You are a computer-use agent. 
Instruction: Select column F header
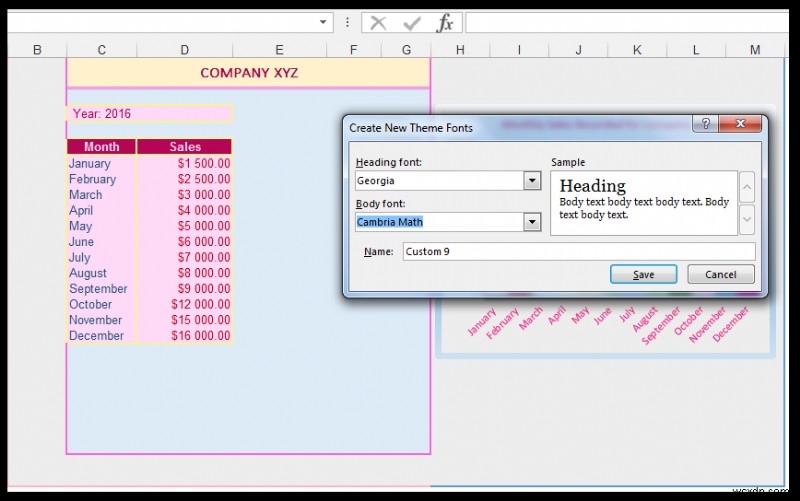pos(354,49)
